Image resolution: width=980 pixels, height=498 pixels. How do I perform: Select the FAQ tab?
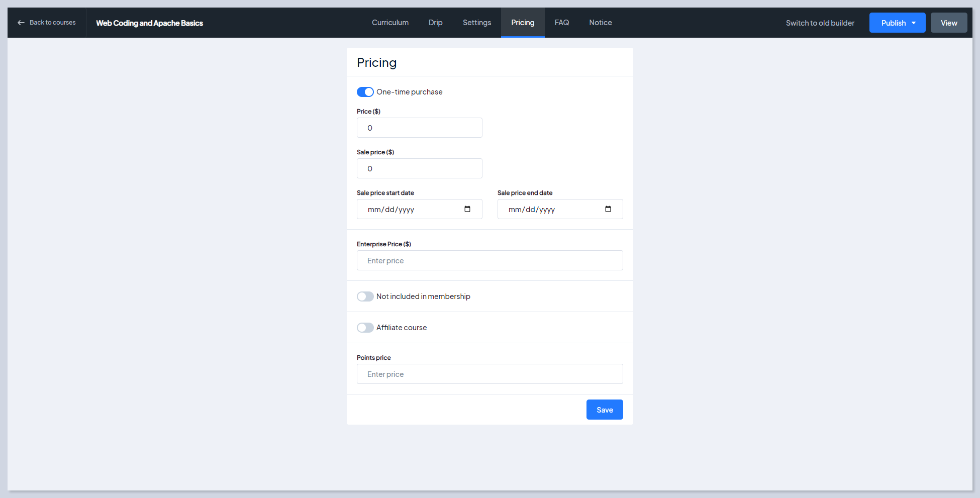point(561,23)
